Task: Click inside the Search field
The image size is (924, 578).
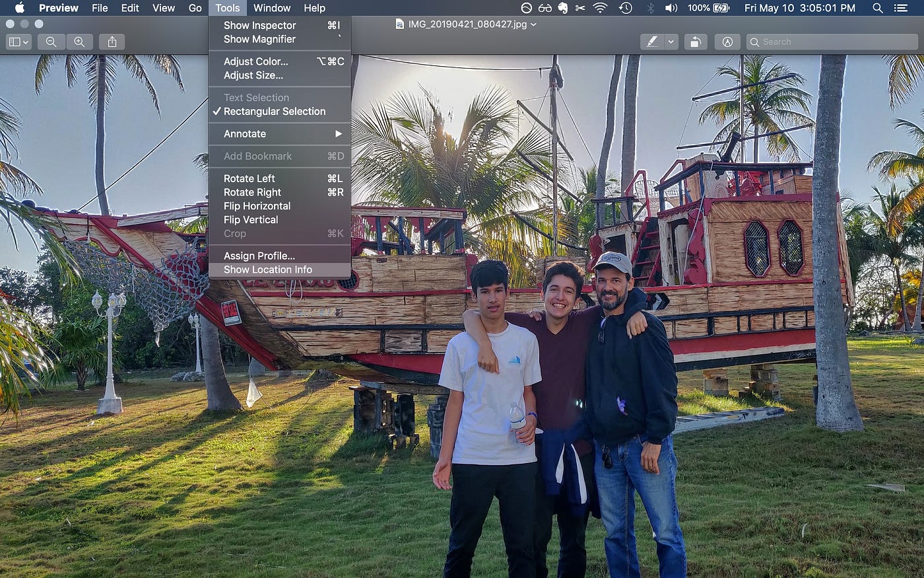Action: point(832,42)
